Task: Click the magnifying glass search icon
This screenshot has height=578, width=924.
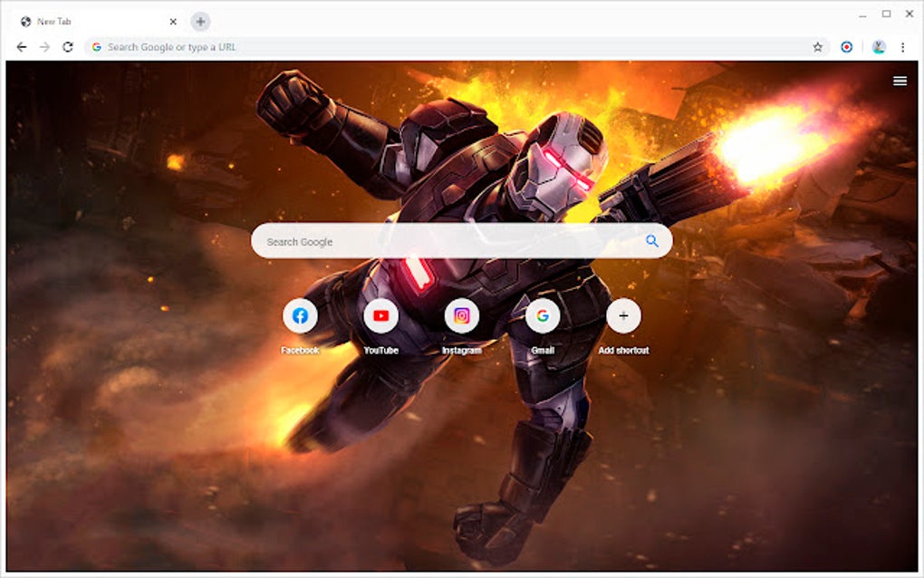Action: tap(650, 241)
